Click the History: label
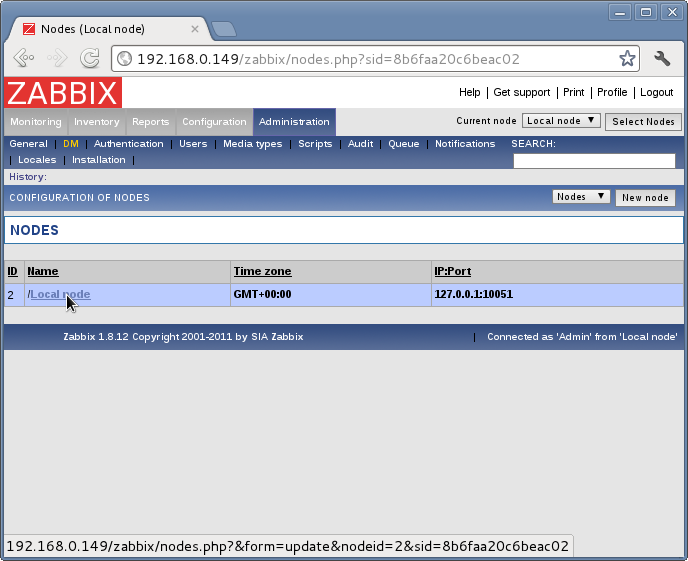Viewport: 688px width, 561px height. (x=28, y=177)
